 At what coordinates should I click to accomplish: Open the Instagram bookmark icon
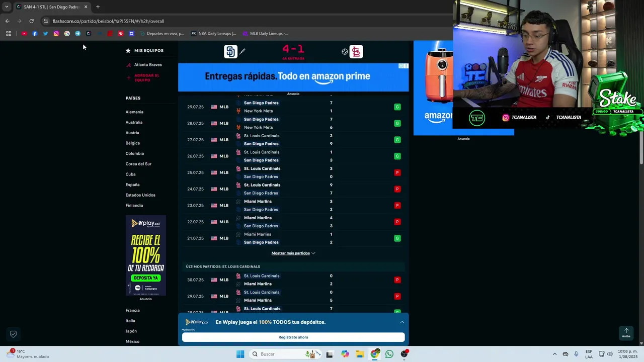pyautogui.click(x=56, y=34)
